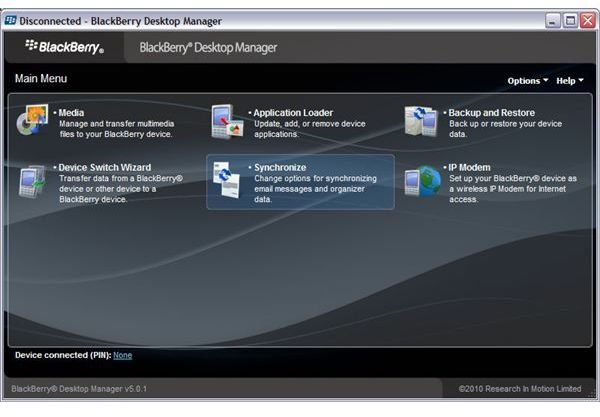The image size is (600, 417).
Task: Click the Synchronize documents icon
Action: point(227,180)
